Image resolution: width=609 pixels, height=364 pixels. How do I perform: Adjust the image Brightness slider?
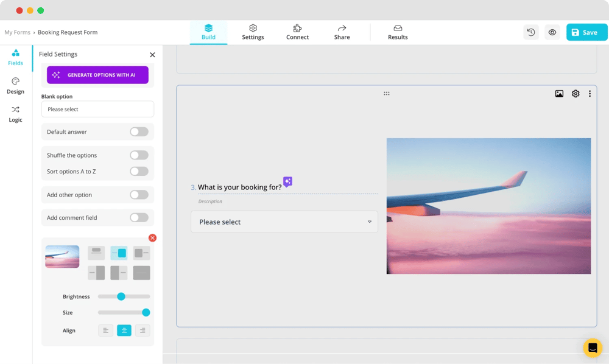[122, 296]
